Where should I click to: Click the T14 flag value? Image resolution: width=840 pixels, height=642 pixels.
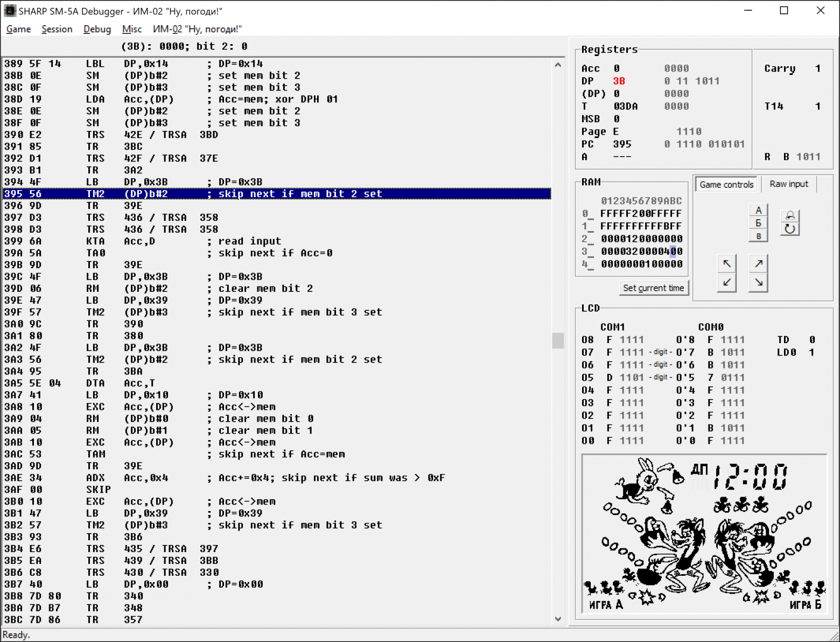[x=818, y=107]
